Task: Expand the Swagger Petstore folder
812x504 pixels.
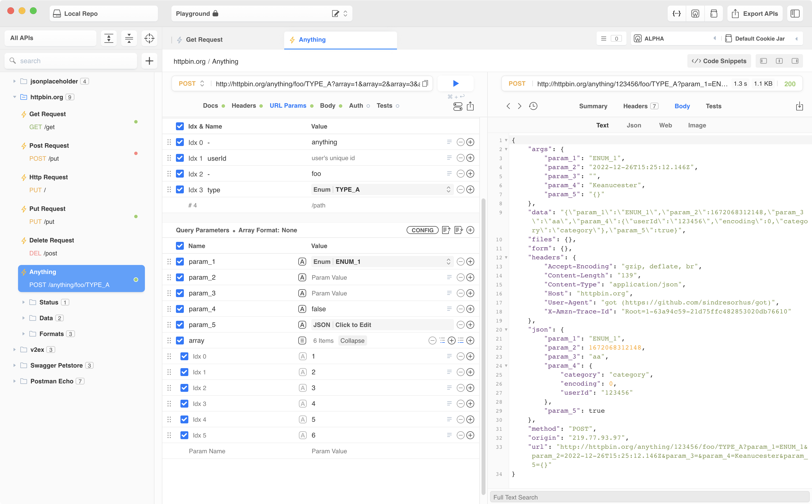Action: pos(14,365)
